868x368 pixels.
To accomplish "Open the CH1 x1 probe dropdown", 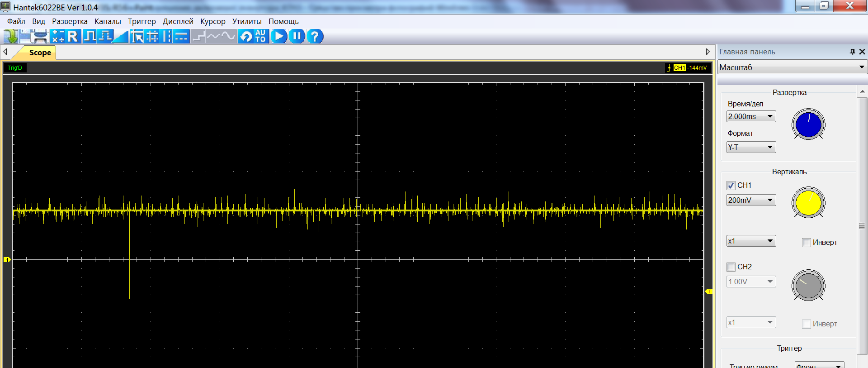I will 751,241.
